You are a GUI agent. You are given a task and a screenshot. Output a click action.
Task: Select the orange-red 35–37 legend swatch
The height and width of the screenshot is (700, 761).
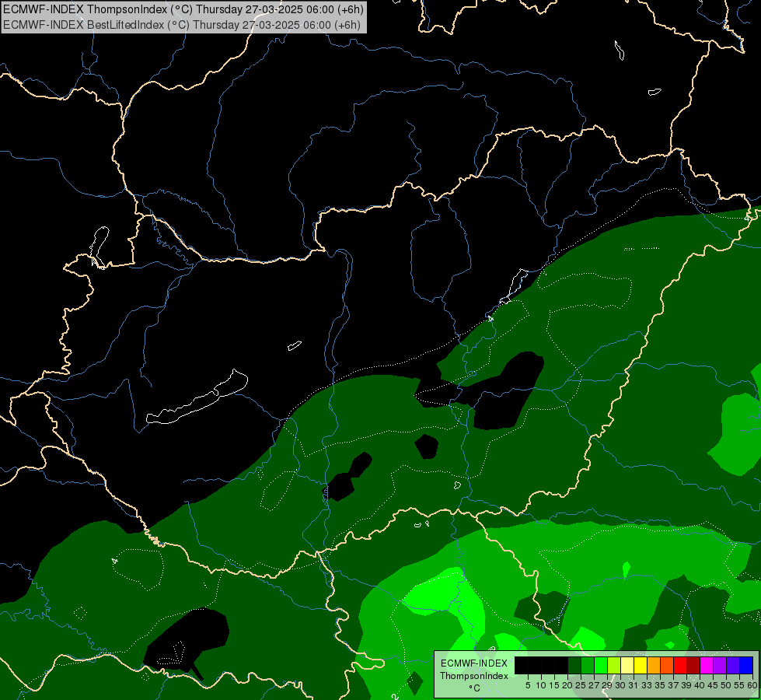click(x=667, y=665)
